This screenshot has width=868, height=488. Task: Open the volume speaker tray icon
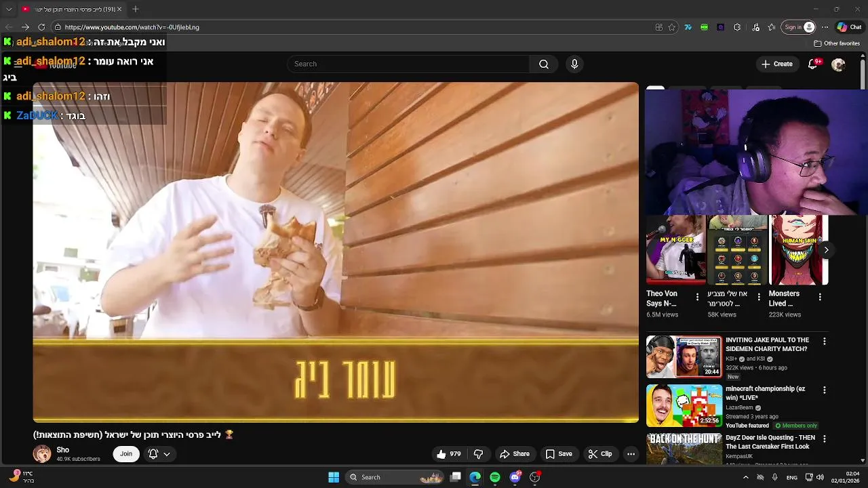(819, 477)
